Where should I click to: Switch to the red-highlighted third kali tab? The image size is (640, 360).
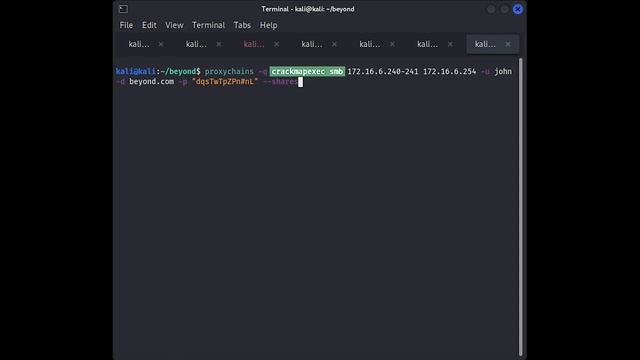[x=254, y=44]
